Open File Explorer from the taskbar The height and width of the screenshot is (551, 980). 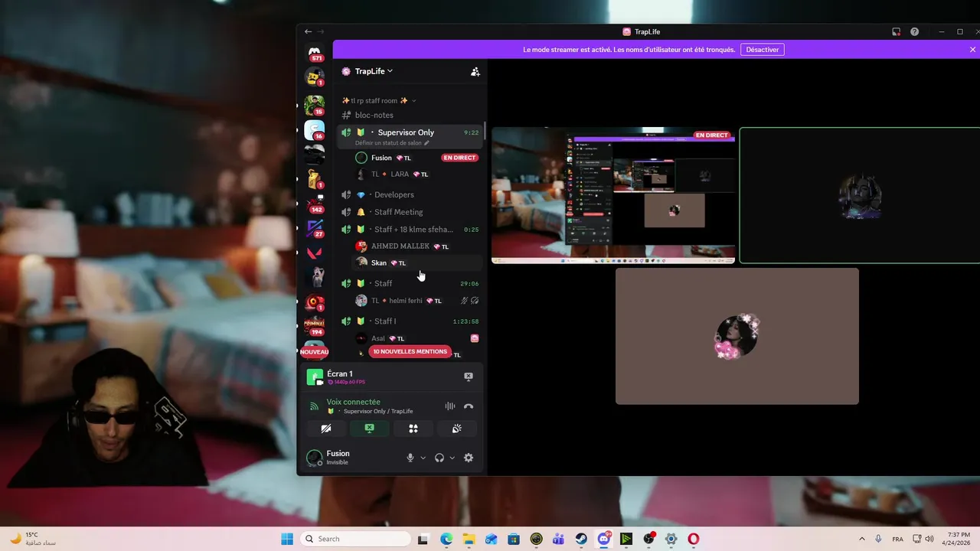[469, 539]
